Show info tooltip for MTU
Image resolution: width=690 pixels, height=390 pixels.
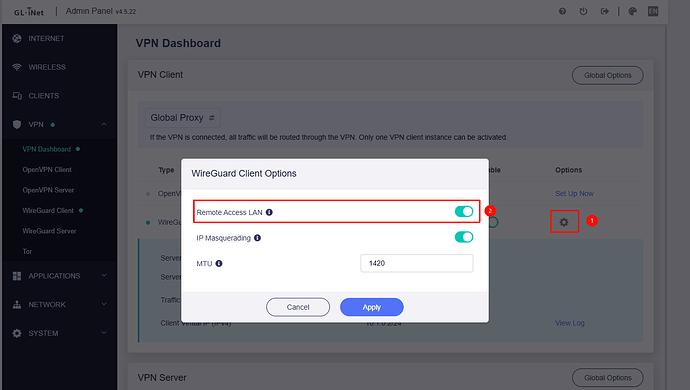219,263
